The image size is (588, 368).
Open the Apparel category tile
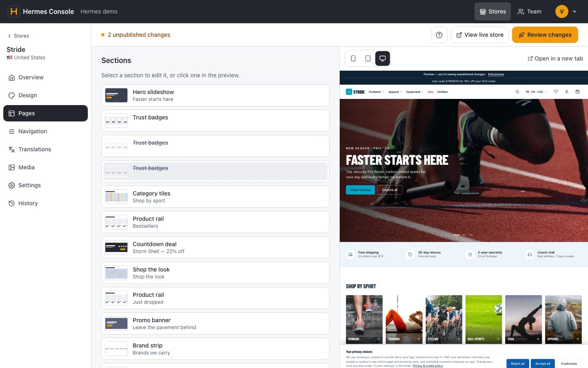(x=563, y=319)
